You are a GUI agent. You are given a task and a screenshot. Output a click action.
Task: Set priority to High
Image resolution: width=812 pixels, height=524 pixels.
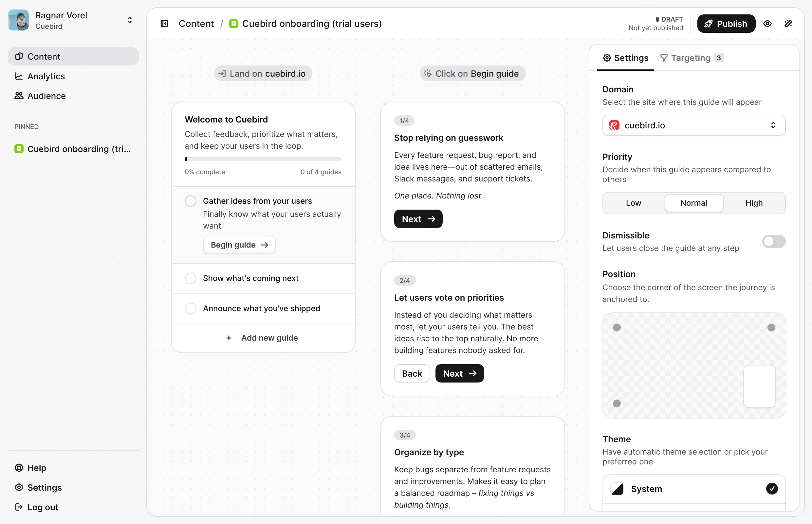(754, 203)
